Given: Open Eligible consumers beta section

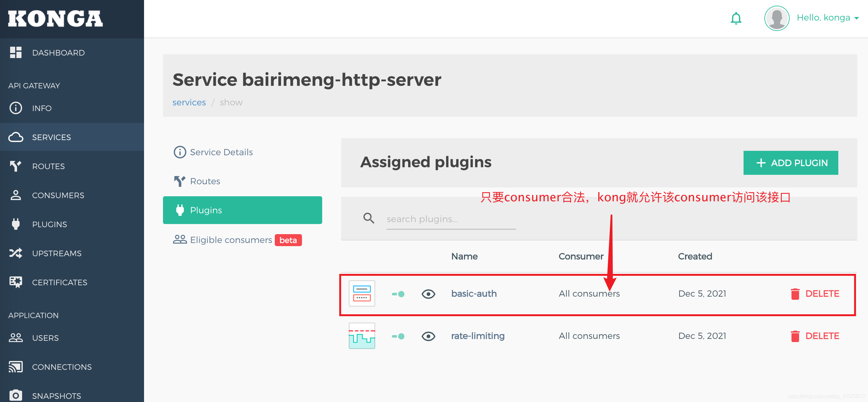Looking at the screenshot, I should point(231,240).
